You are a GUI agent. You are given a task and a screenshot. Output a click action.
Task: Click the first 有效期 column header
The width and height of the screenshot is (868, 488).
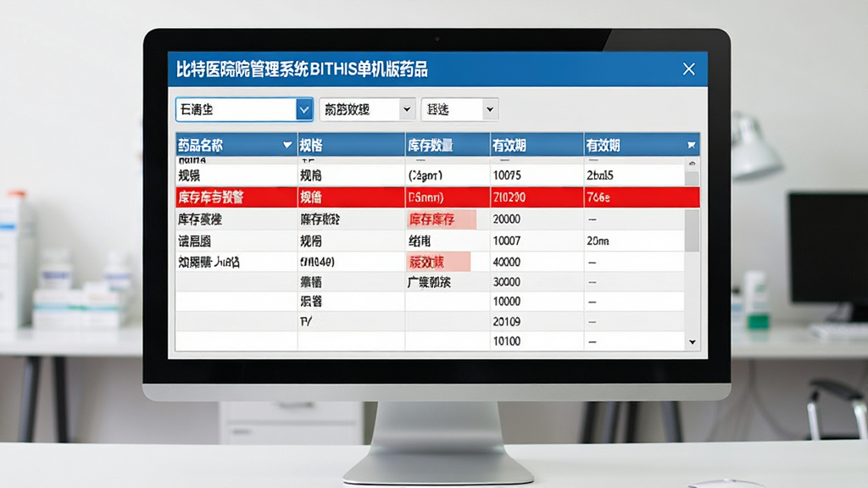tap(509, 146)
